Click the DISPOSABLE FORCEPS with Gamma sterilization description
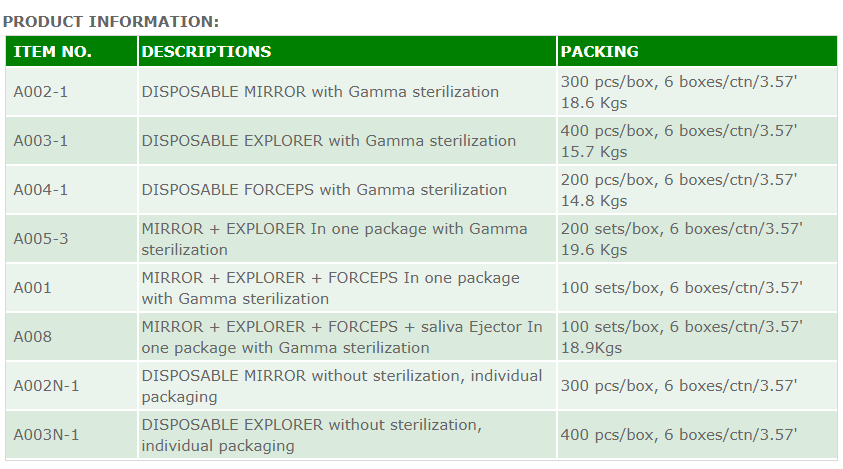The height and width of the screenshot is (469, 843). (x=324, y=190)
